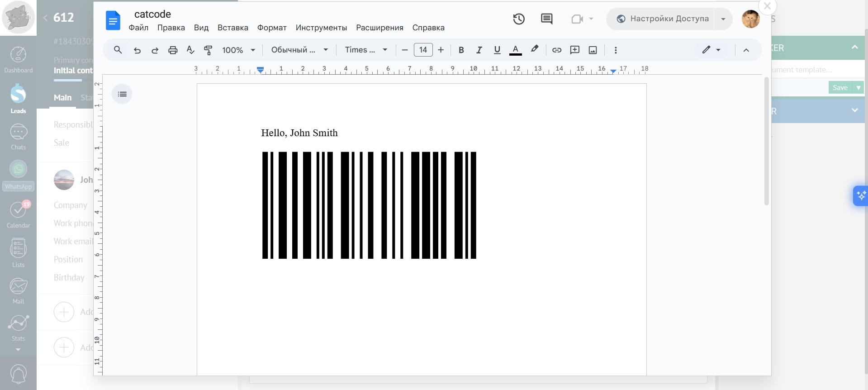The height and width of the screenshot is (390, 868).
Task: Open the text color picker
Action: pos(515,50)
